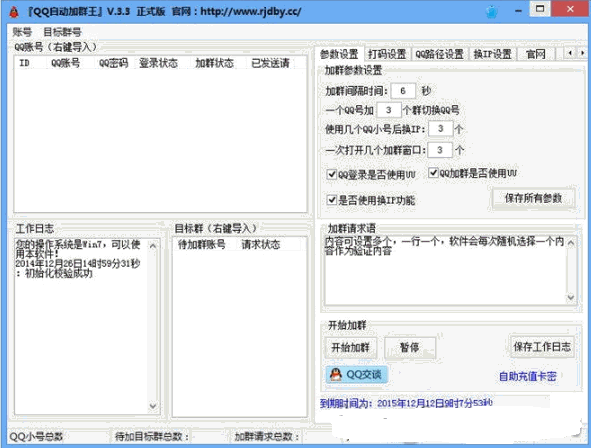Click the 到期时间为 expiry text

pos(406,403)
